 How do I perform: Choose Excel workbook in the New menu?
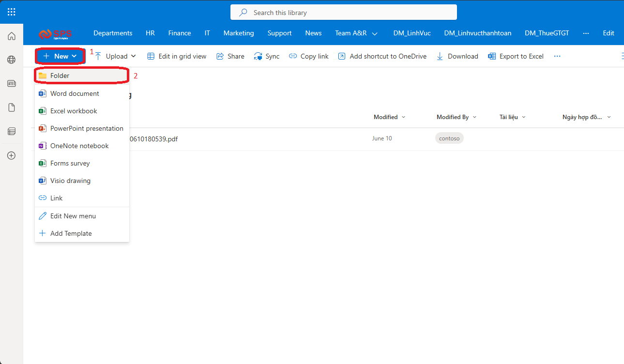74,111
